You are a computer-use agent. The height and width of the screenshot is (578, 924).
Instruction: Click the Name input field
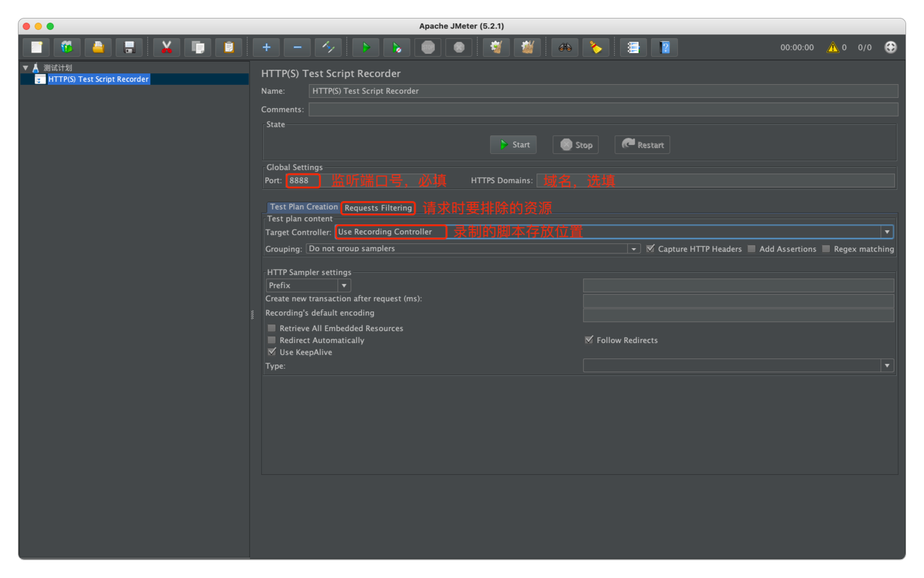[x=603, y=91]
